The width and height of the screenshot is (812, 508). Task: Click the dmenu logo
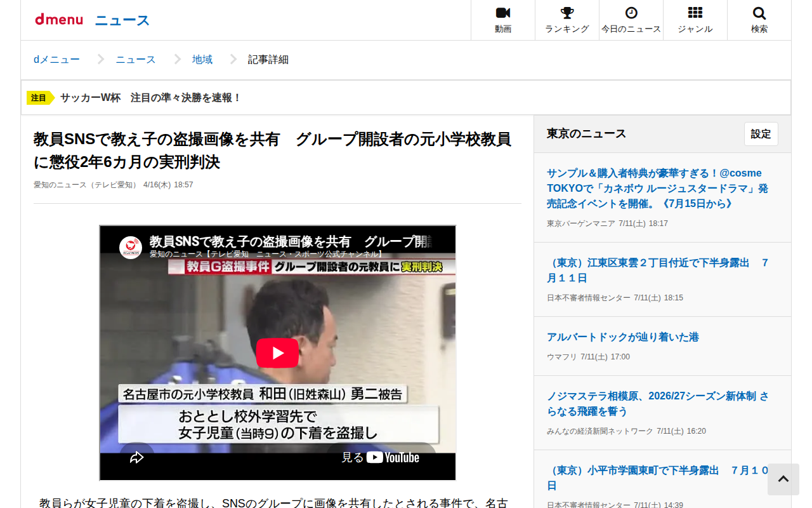[x=59, y=20]
